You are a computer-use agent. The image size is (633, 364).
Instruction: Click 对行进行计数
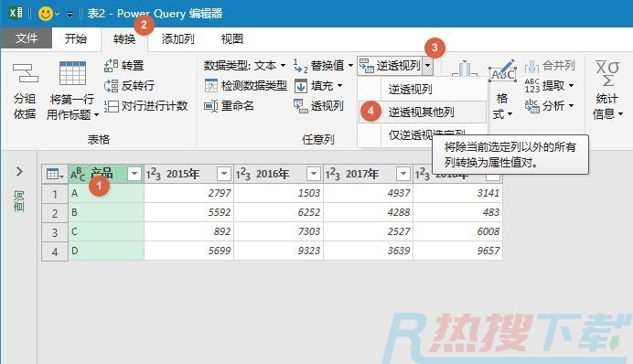coord(145,106)
